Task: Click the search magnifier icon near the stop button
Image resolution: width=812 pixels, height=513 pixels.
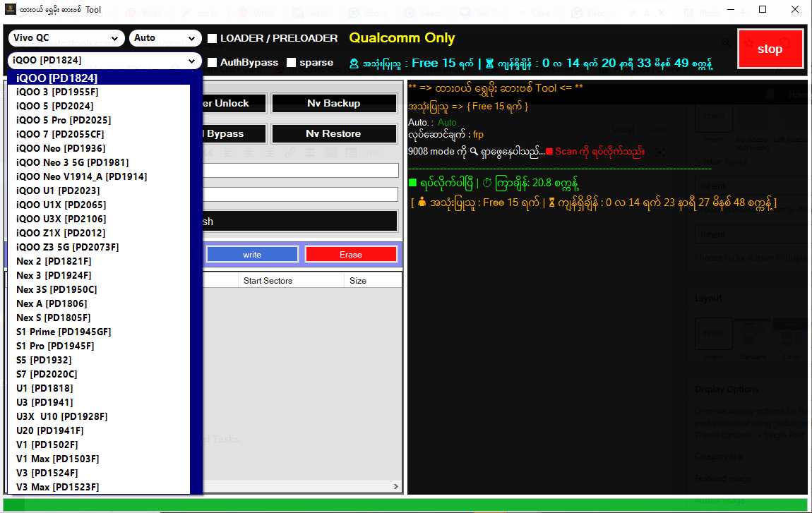Action: 727,42
